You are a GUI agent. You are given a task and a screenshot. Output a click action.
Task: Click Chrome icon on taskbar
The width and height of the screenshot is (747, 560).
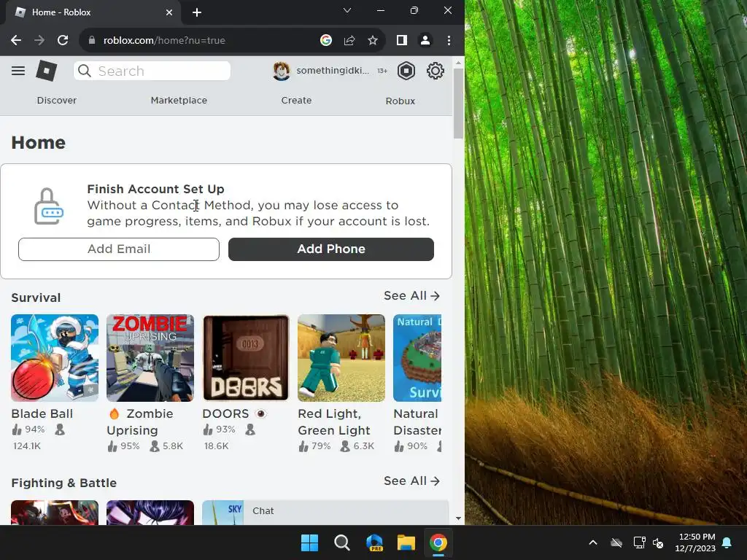coord(438,542)
